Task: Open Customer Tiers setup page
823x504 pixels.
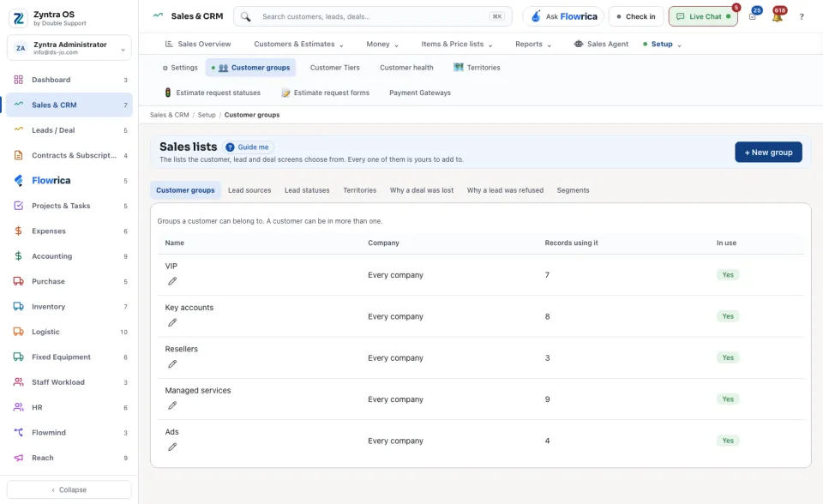Action: (335, 68)
